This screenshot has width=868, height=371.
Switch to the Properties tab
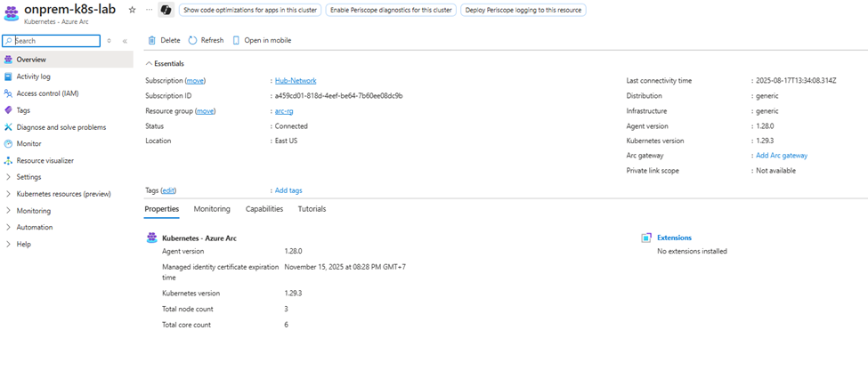(x=162, y=209)
